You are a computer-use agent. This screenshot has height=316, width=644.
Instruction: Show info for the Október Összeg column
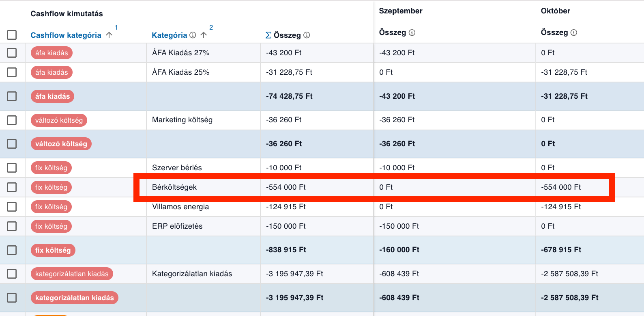[x=574, y=32]
